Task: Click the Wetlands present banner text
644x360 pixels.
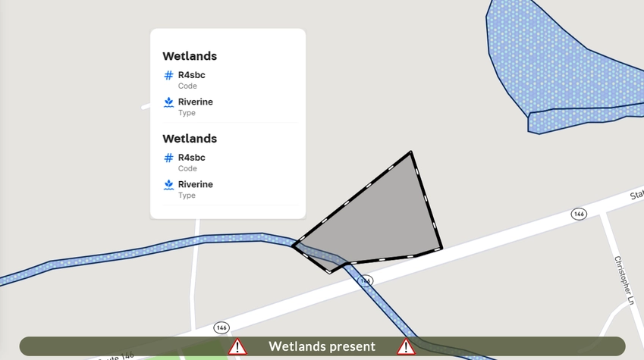Action: click(x=322, y=346)
